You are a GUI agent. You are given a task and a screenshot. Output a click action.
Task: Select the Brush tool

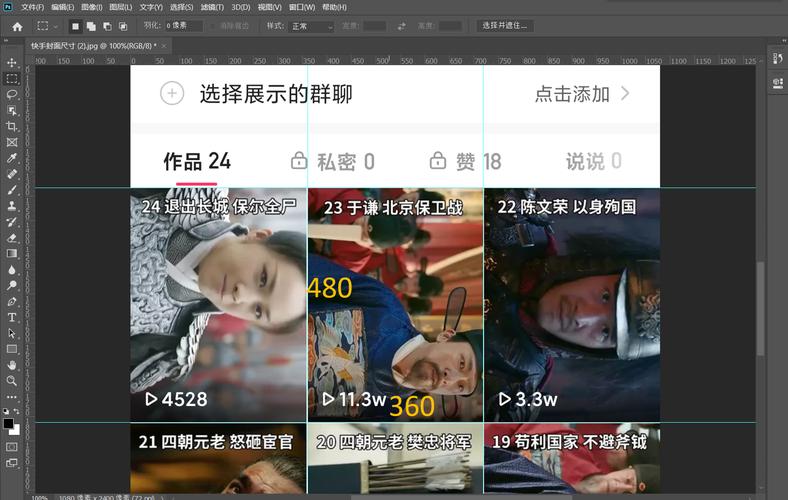click(x=12, y=190)
